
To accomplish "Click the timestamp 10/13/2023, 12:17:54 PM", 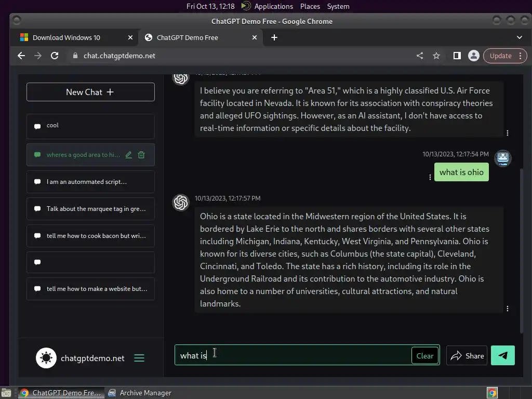I will click(x=455, y=154).
